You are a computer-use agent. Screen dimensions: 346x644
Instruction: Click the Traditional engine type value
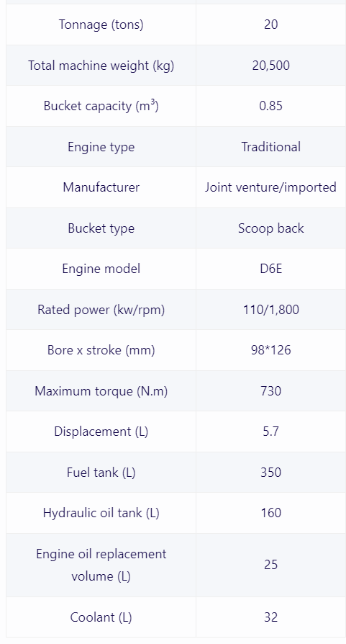[x=270, y=147]
